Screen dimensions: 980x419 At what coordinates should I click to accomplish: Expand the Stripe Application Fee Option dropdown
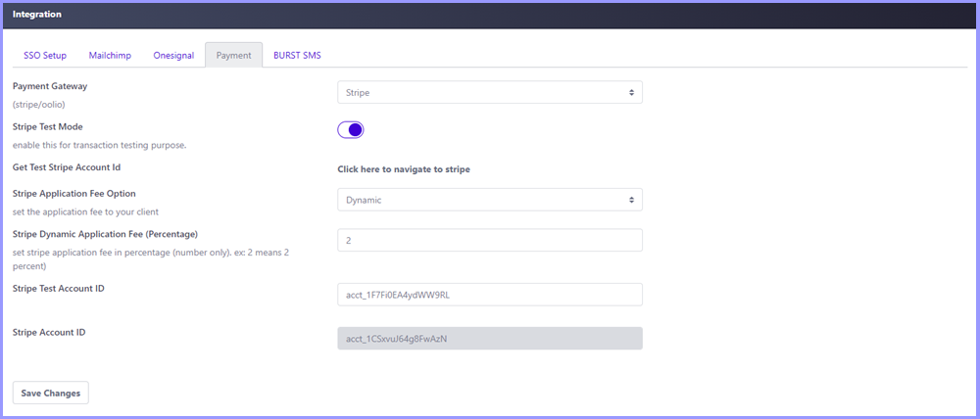(x=489, y=200)
